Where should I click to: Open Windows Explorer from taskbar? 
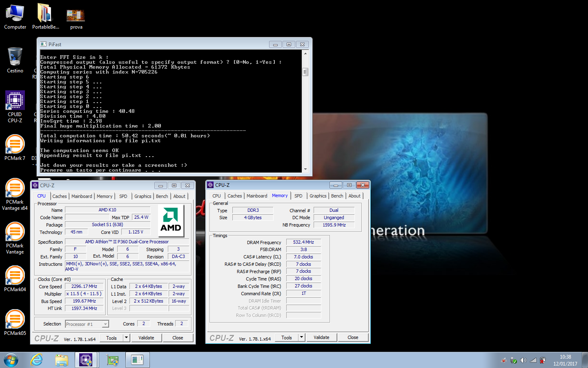(62, 360)
